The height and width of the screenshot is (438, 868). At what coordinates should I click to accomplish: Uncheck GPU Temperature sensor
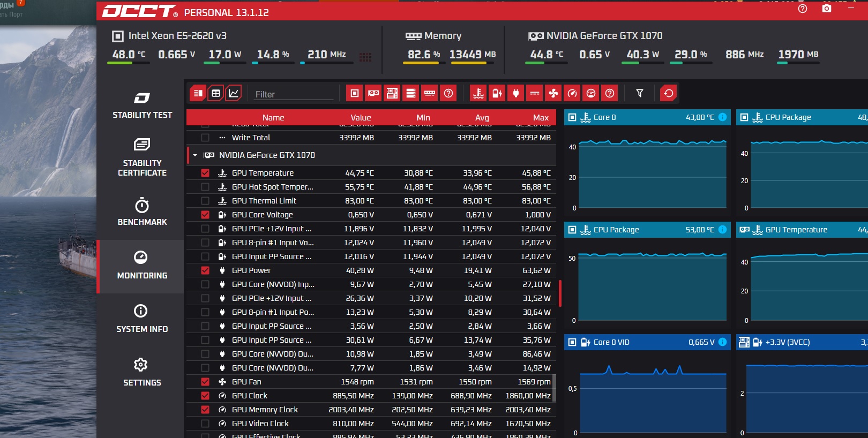pyautogui.click(x=205, y=173)
